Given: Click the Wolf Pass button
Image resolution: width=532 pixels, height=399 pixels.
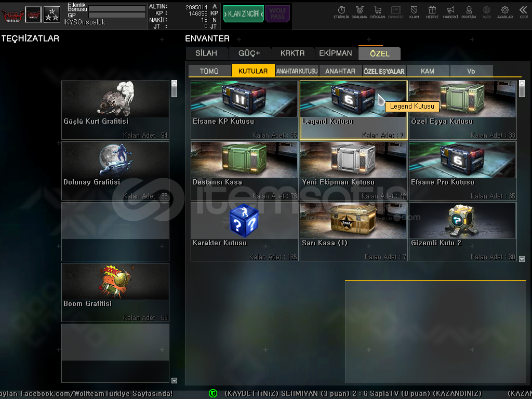Looking at the screenshot, I should click(x=277, y=14).
